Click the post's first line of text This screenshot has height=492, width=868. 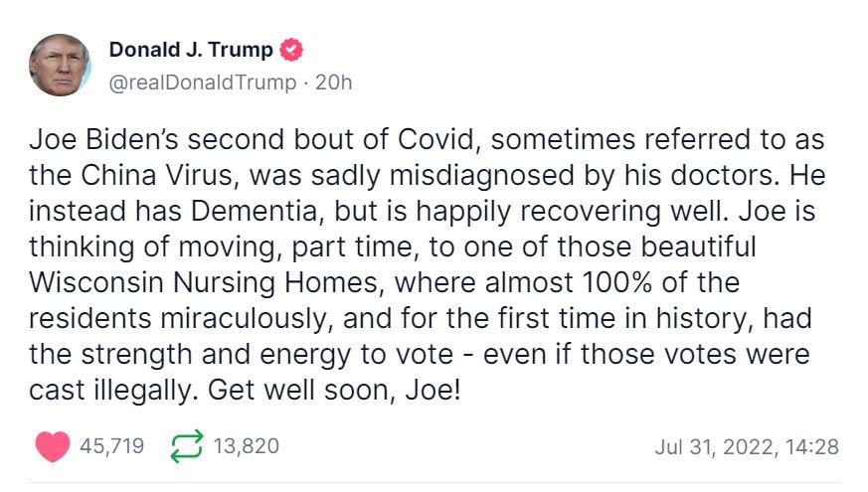tap(427, 140)
